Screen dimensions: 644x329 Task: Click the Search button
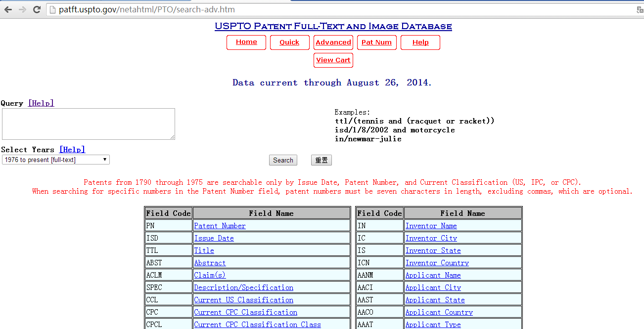coord(283,160)
